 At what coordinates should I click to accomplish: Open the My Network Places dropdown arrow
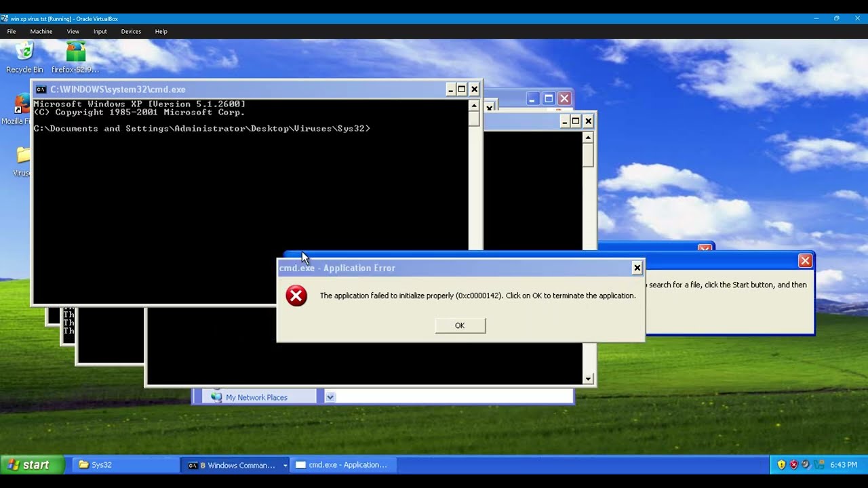pyautogui.click(x=330, y=397)
